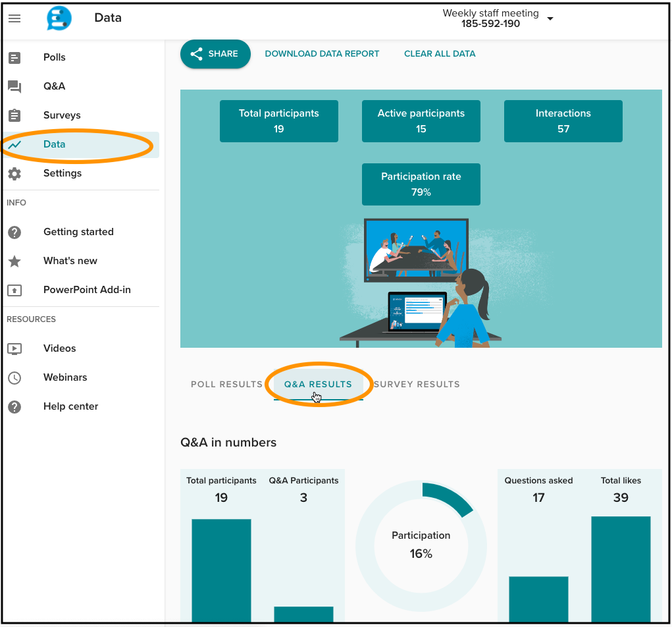Open the Webinars resource
The width and height of the screenshot is (672, 627).
82,378
